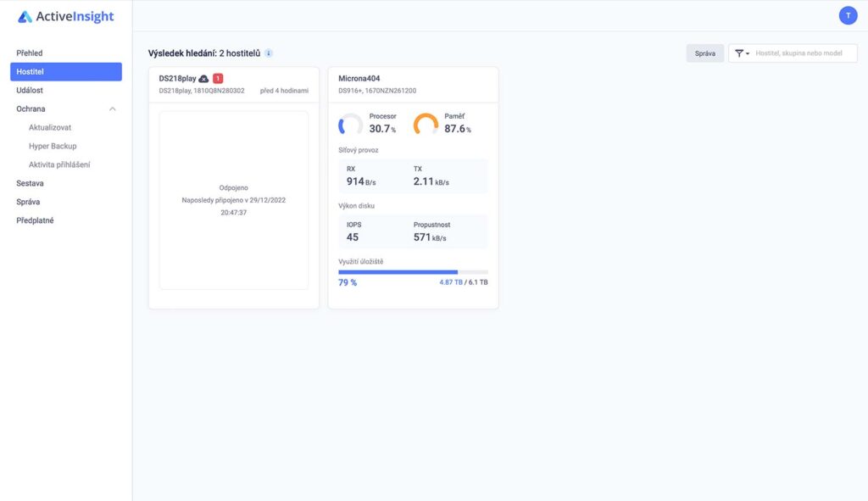The width and height of the screenshot is (868, 501).
Task: Collapse the Ochrana section chevron
Action: 113,109
